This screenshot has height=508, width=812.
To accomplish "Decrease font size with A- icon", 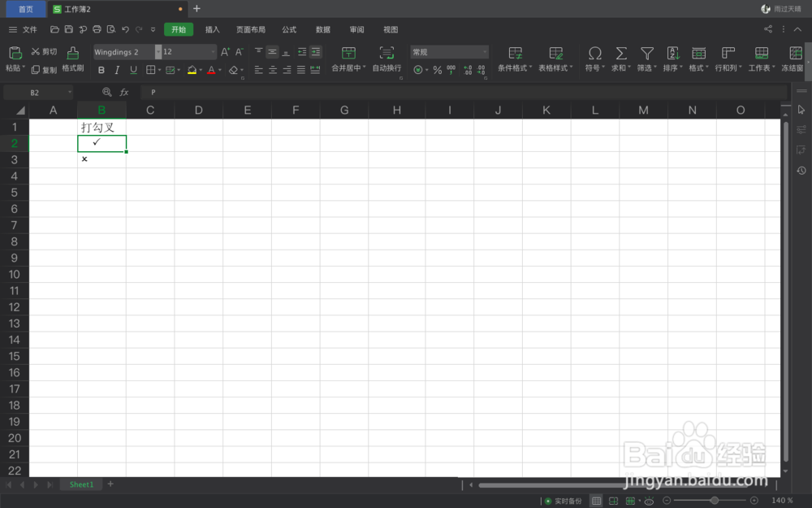I will pyautogui.click(x=239, y=52).
